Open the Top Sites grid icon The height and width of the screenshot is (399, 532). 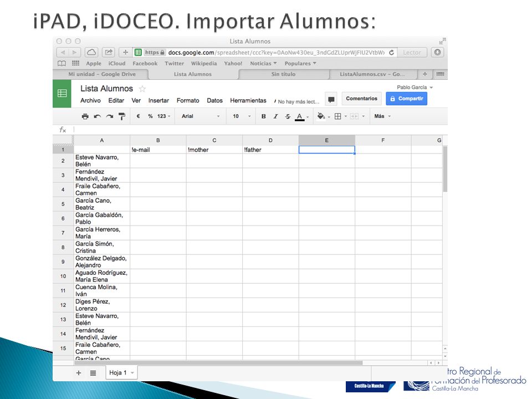click(x=76, y=63)
